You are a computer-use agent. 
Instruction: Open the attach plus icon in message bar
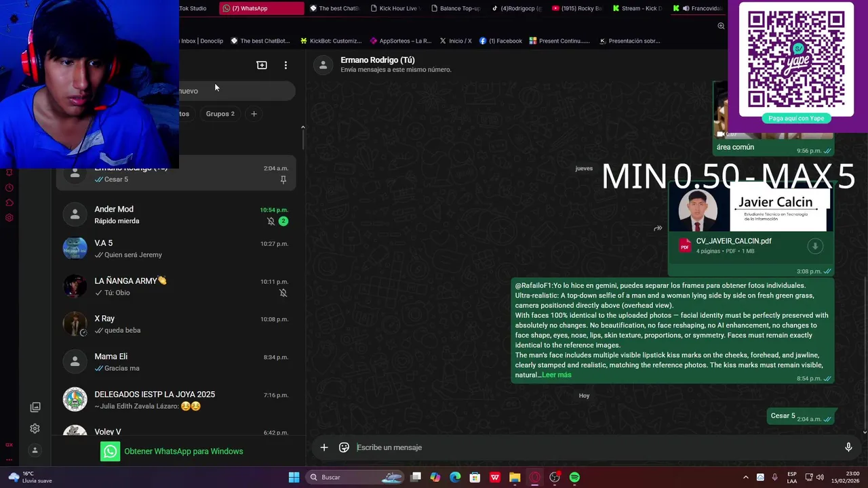click(324, 447)
